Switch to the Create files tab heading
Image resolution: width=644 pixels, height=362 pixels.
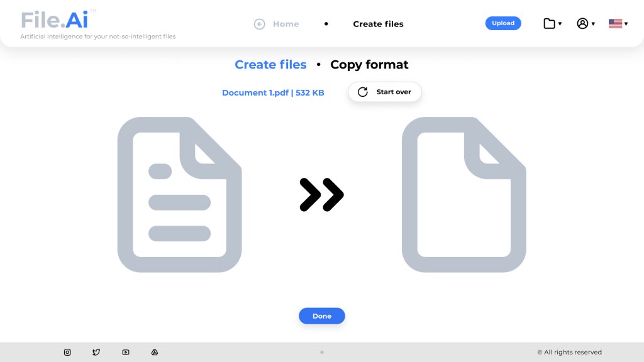(270, 65)
